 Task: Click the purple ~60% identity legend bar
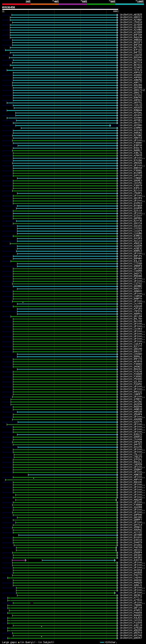(73, 4)
